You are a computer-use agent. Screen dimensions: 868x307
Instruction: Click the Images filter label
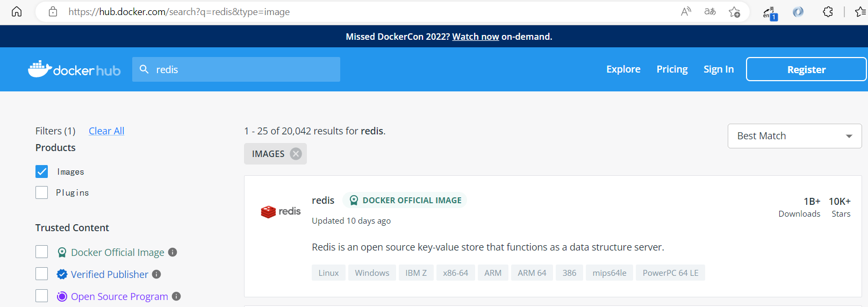point(70,172)
